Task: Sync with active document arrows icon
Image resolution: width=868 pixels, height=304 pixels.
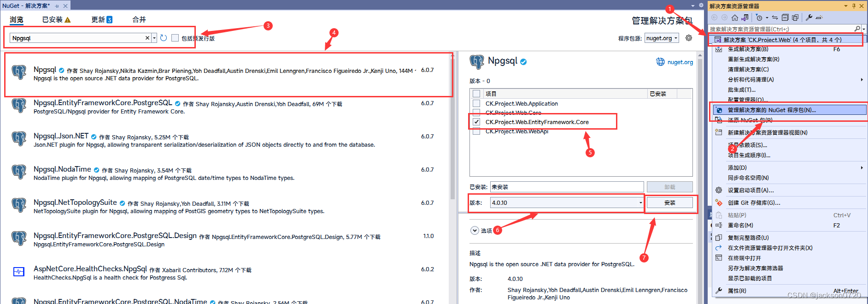Action: pos(775,18)
